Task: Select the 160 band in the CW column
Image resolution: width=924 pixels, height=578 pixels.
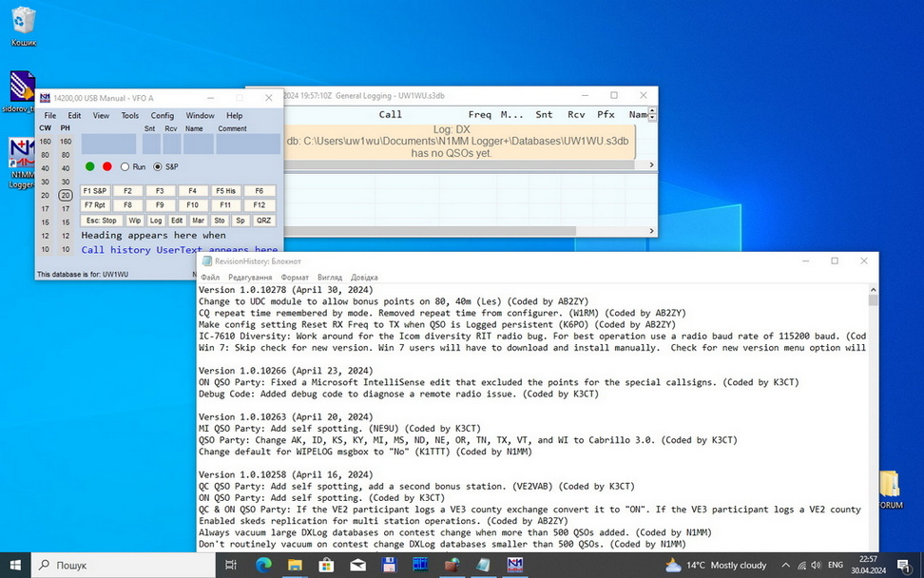Action: [46, 142]
